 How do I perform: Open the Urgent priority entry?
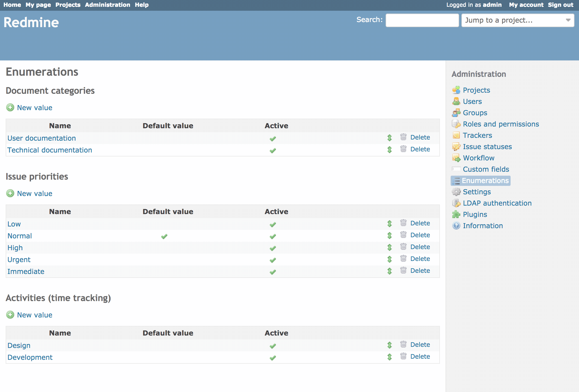point(19,260)
